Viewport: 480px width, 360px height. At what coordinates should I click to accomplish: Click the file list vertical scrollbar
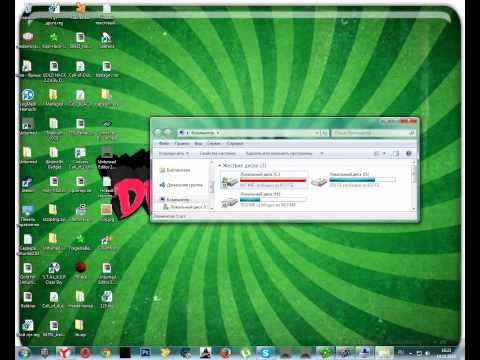pos(414,185)
